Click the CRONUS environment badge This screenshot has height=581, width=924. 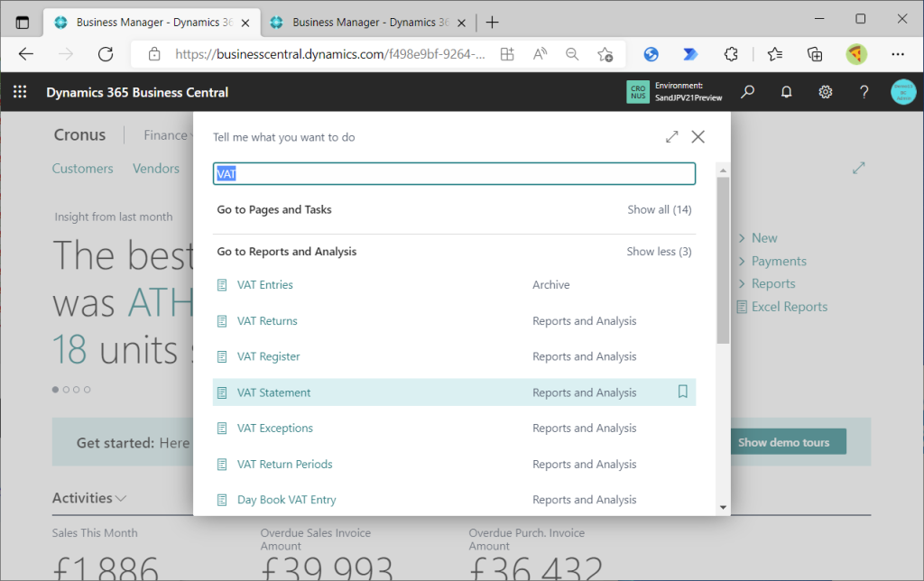[x=638, y=92]
